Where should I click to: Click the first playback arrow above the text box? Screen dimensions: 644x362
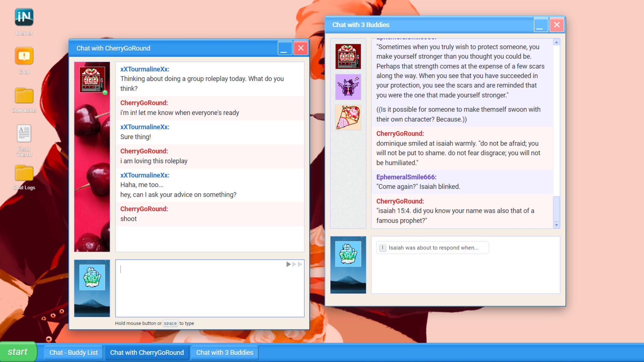point(288,264)
